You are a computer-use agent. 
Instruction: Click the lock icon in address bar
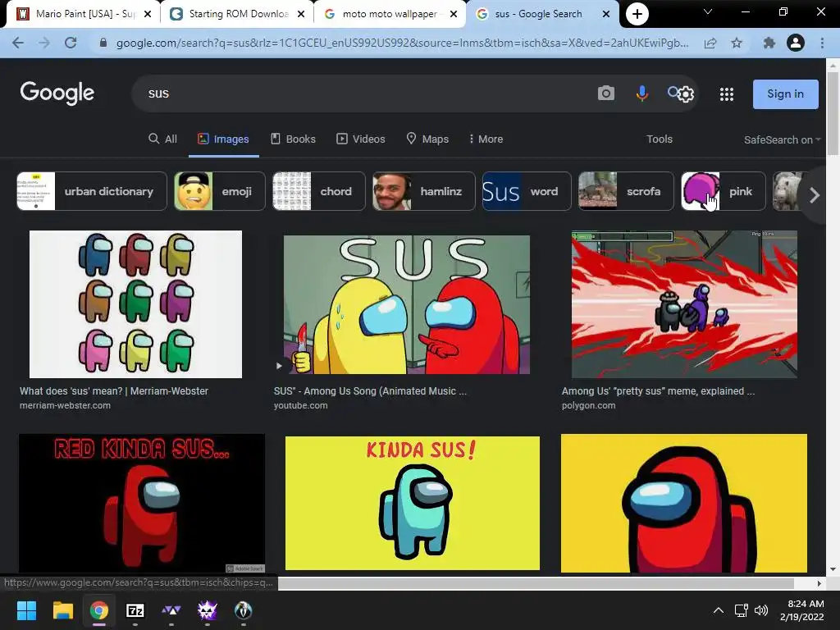click(103, 43)
